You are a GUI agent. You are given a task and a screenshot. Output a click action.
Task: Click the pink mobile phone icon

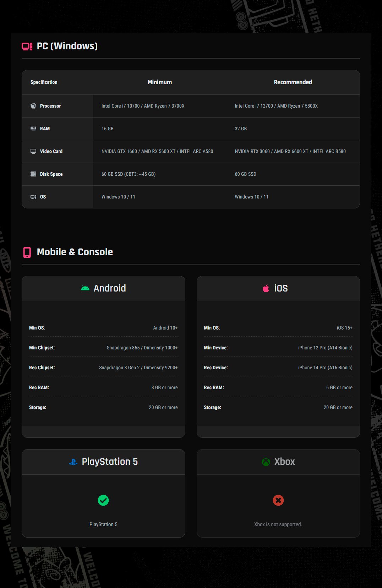pyautogui.click(x=27, y=252)
